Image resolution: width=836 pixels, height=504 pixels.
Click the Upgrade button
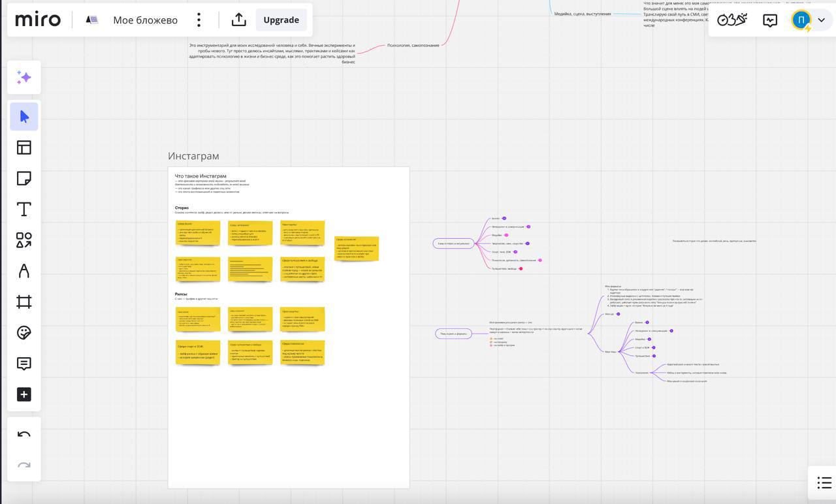click(281, 20)
